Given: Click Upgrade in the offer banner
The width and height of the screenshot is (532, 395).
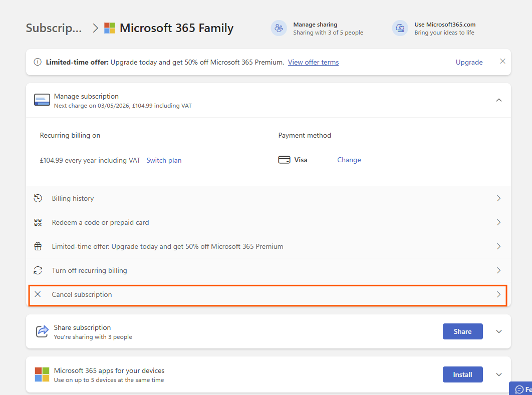Looking at the screenshot, I should 469,63.
